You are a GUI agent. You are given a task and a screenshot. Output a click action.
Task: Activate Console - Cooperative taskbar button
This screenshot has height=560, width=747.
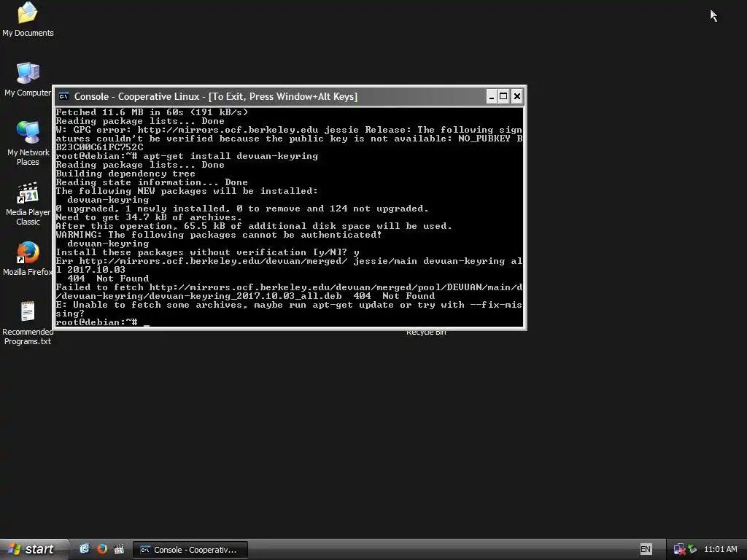point(190,550)
